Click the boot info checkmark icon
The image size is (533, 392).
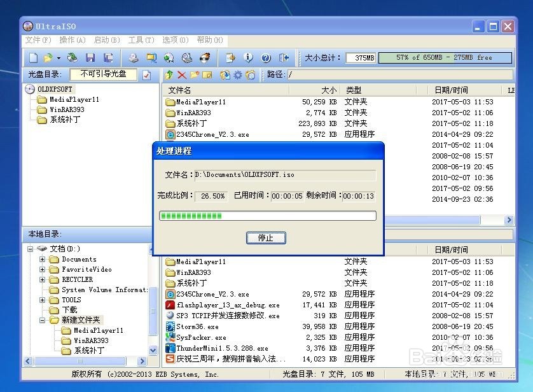tap(146, 75)
